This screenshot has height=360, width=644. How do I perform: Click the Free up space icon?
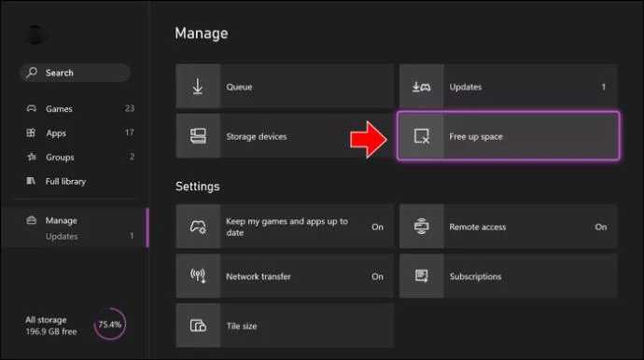point(421,136)
